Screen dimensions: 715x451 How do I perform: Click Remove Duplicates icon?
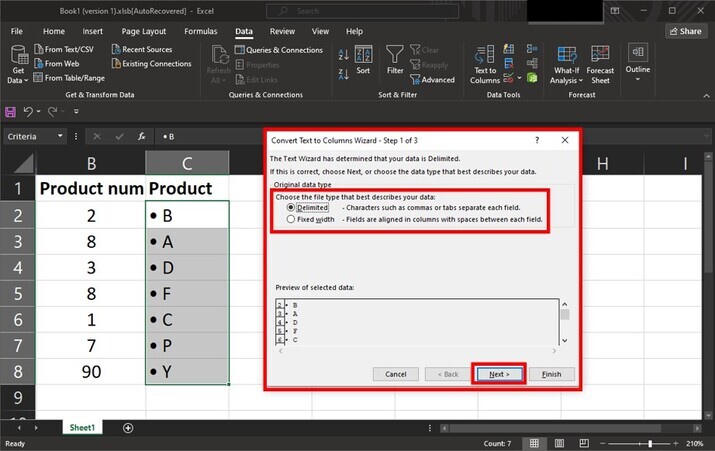coord(508,63)
